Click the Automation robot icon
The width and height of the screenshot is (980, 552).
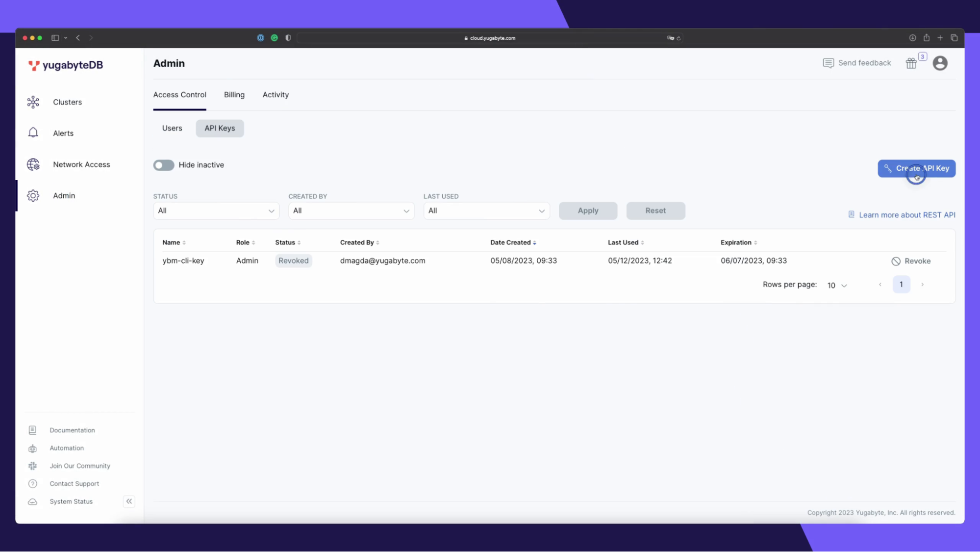(32, 448)
